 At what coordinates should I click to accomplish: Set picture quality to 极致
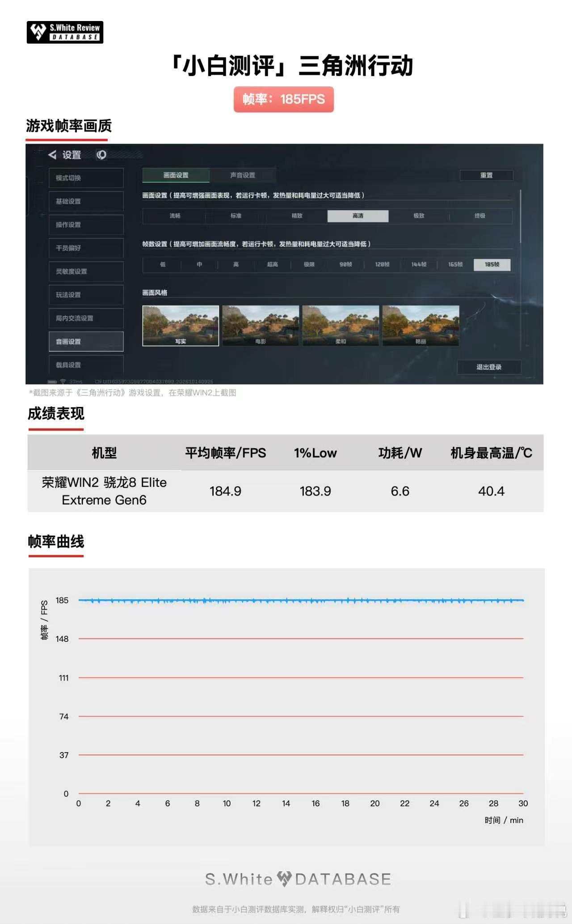419,216
